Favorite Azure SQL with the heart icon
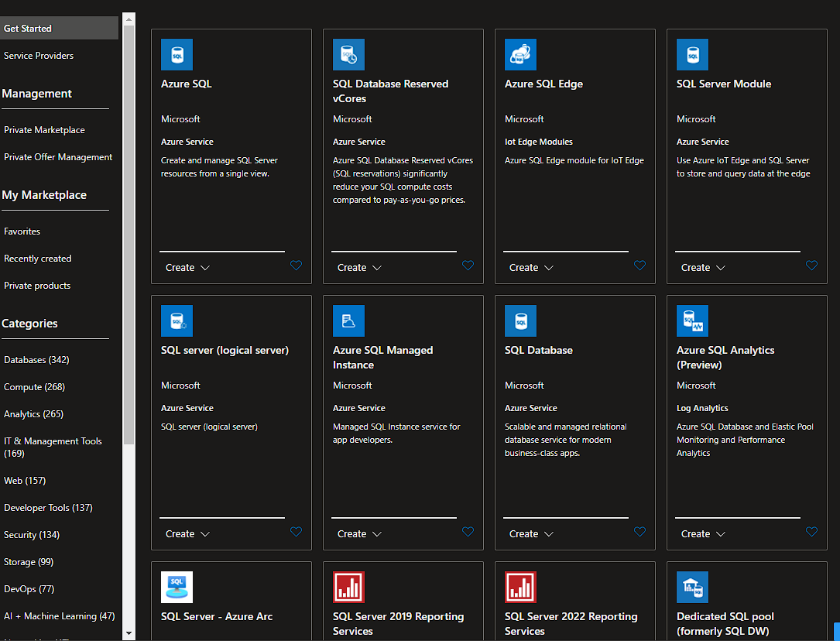The image size is (840, 641). pyautogui.click(x=297, y=266)
